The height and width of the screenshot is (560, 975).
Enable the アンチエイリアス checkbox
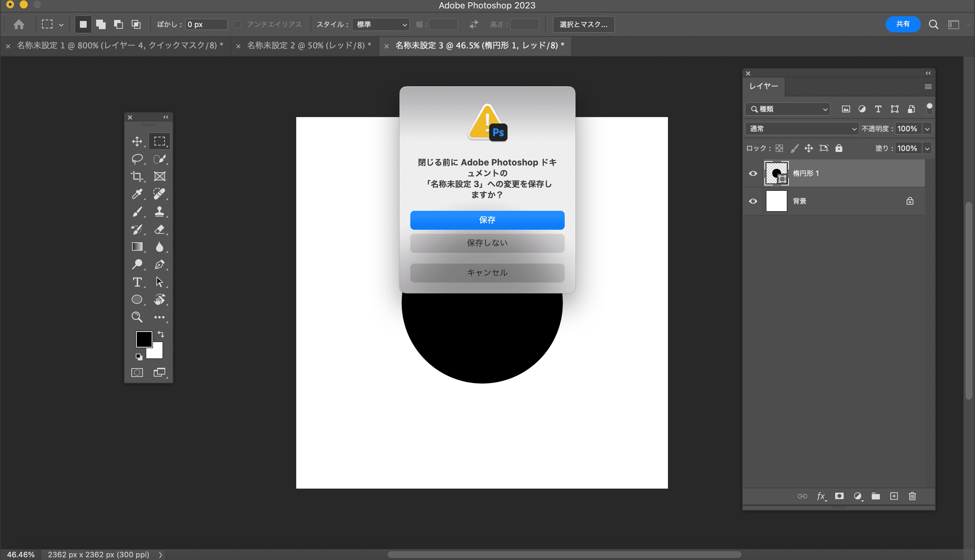(x=237, y=24)
